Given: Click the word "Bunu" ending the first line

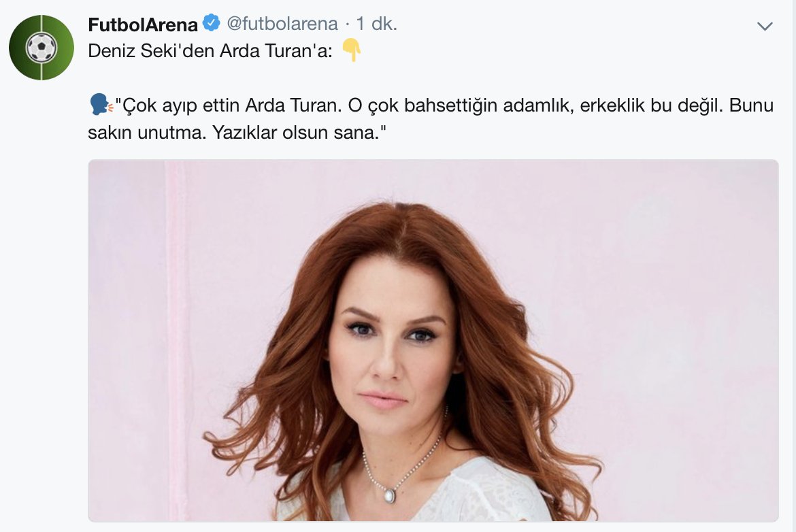Looking at the screenshot, I should [x=751, y=105].
